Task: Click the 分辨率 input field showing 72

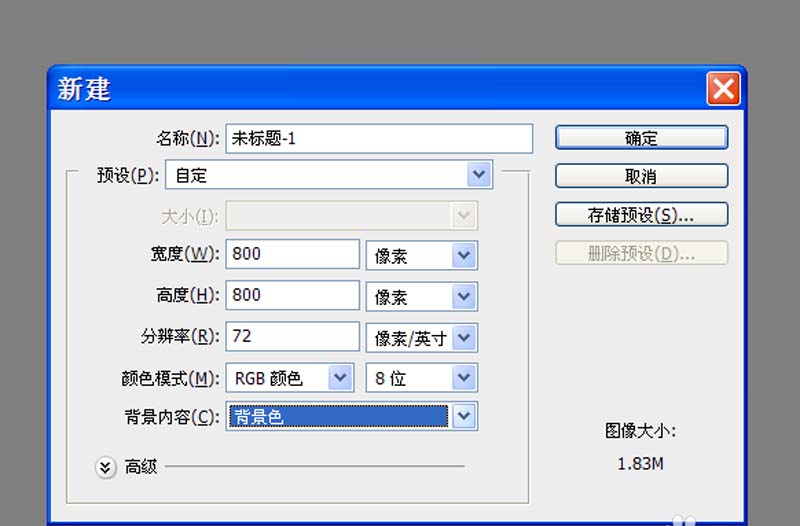Action: [x=292, y=336]
